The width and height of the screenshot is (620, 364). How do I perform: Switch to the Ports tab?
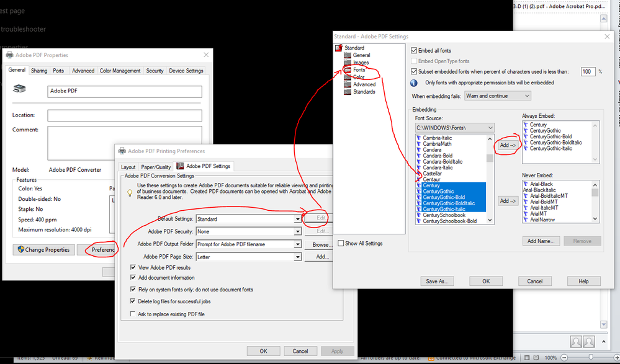tap(58, 71)
